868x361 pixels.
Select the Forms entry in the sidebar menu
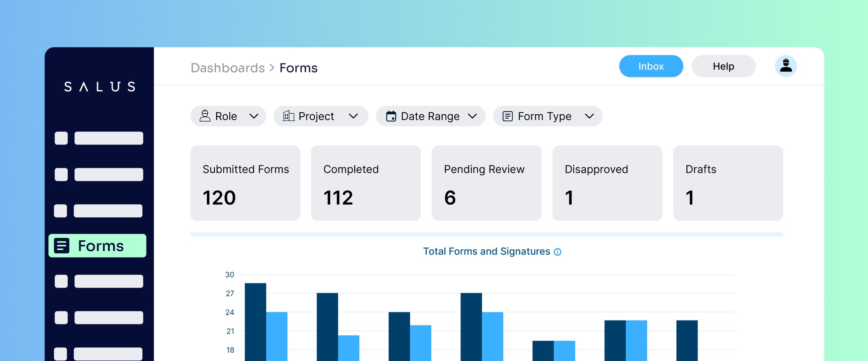tap(97, 246)
